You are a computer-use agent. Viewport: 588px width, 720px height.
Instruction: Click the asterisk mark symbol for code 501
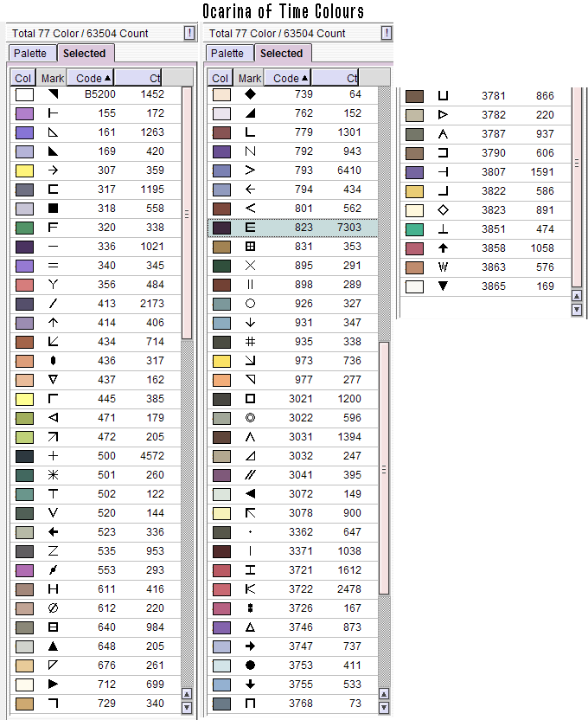click(x=54, y=475)
